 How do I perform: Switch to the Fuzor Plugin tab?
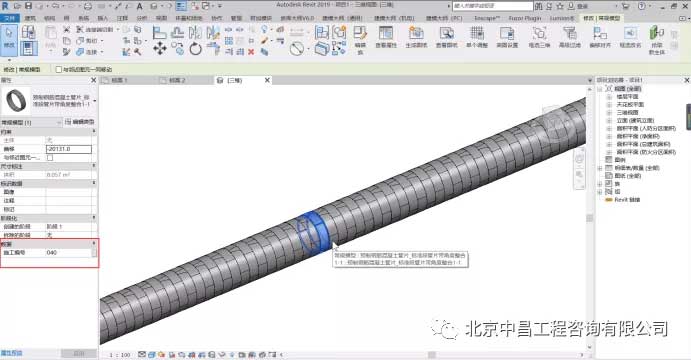pyautogui.click(x=524, y=18)
